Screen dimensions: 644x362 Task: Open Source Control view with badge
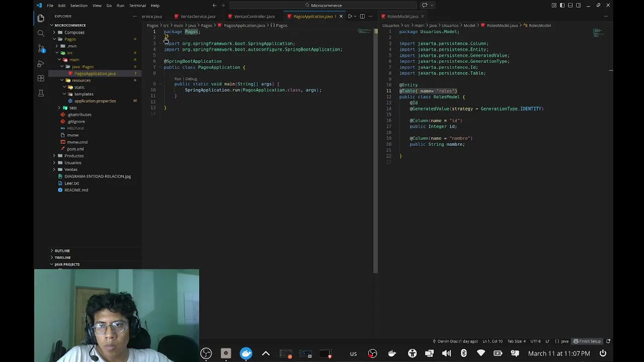[x=41, y=49]
